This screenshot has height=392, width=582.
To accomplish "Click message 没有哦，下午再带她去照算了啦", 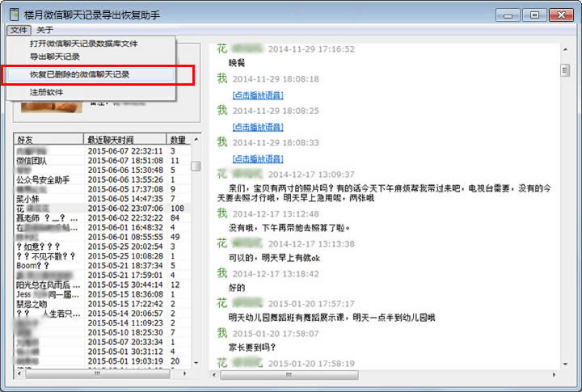I will tap(289, 228).
